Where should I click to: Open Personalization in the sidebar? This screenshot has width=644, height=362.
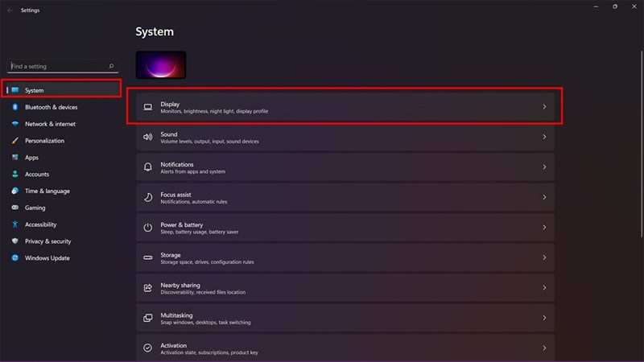tap(44, 141)
